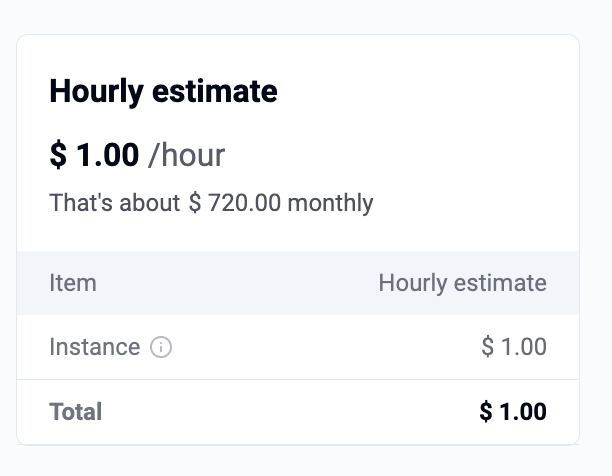Click the empty middle of the Total row

[290, 411]
